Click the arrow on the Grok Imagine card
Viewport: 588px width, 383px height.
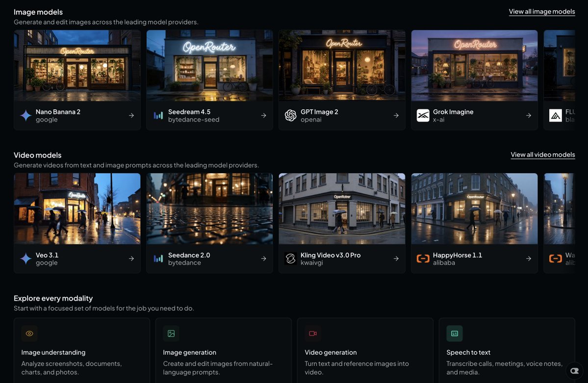pyautogui.click(x=528, y=116)
